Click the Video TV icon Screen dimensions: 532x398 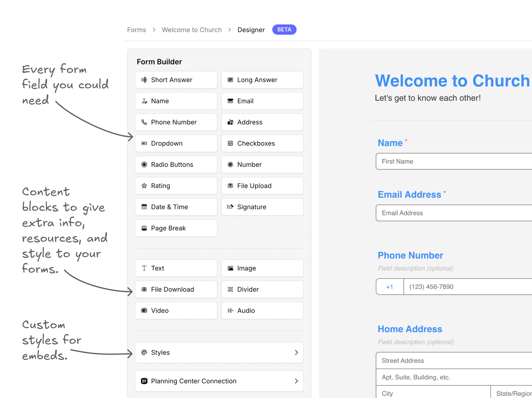click(144, 310)
